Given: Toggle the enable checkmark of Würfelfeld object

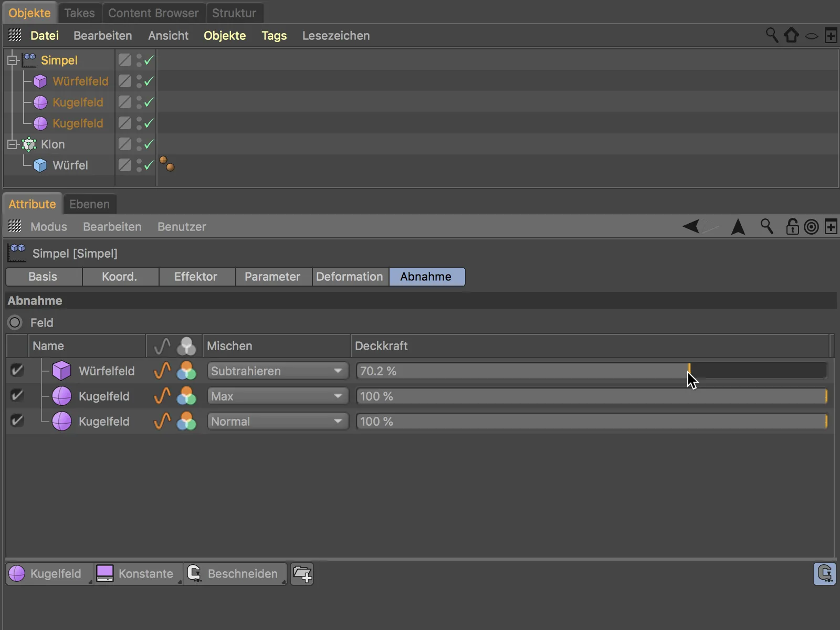Looking at the screenshot, I should (149, 81).
